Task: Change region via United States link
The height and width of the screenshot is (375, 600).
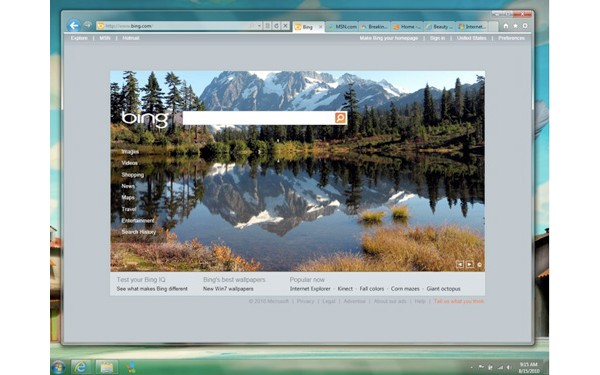Action: 472,38
